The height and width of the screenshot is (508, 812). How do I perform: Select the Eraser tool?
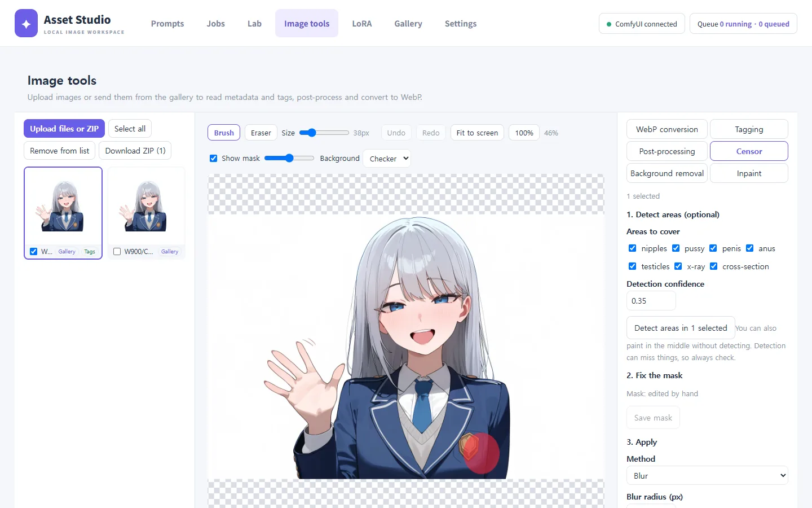[261, 133]
